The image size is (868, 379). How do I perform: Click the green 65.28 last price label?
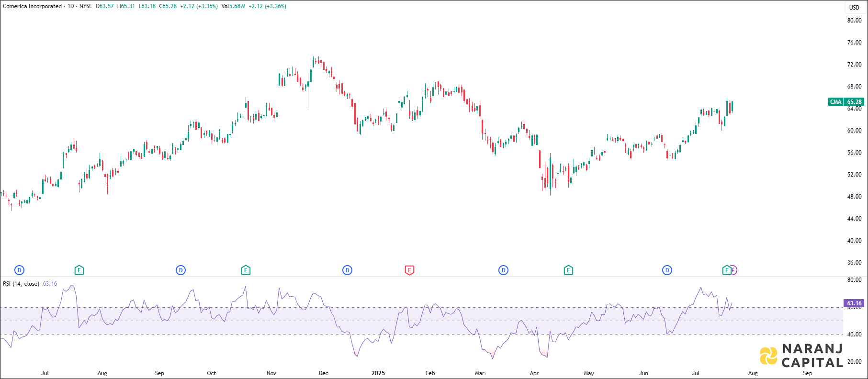point(854,102)
